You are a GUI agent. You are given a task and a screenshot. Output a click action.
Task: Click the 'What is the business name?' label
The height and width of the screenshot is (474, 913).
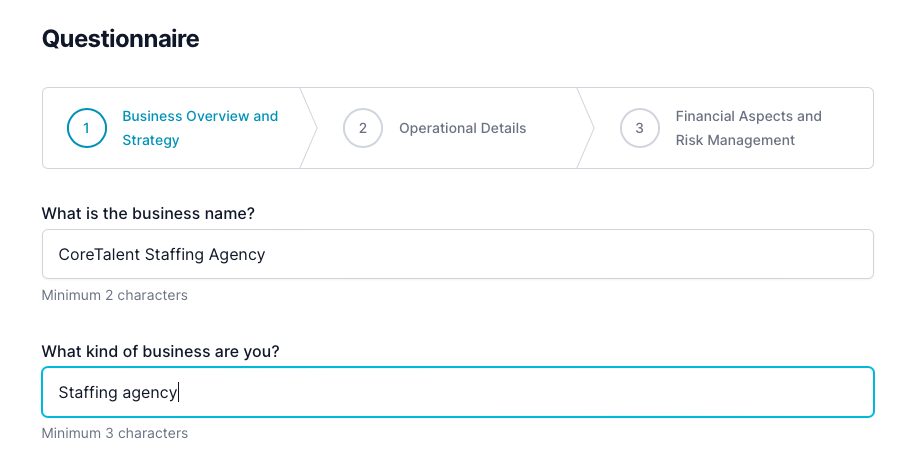coord(148,213)
